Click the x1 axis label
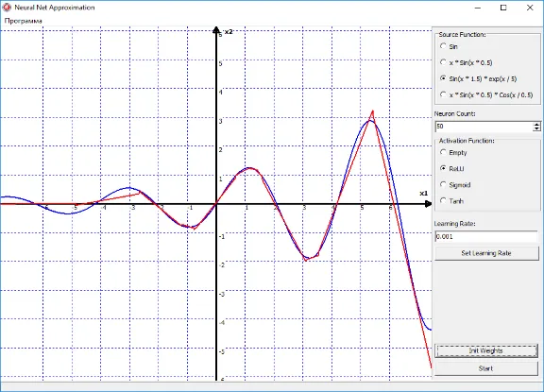This screenshot has height=392, width=544. pyautogui.click(x=424, y=194)
